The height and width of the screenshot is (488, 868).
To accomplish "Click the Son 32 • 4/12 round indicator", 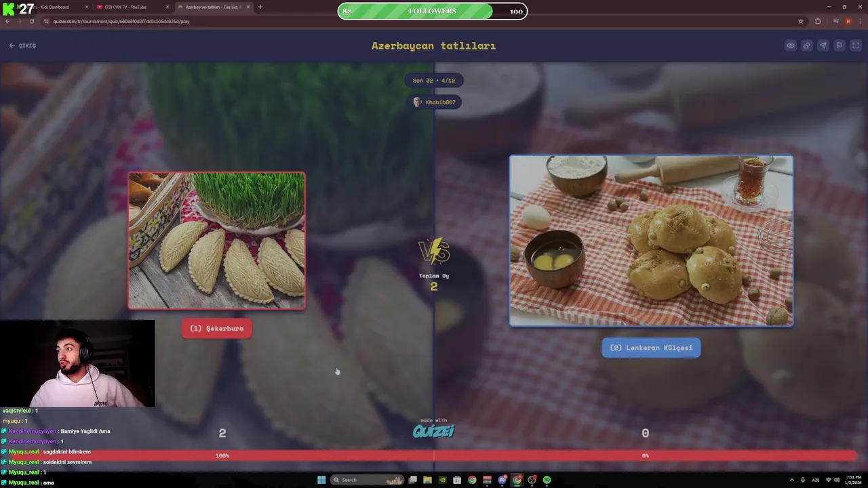I will pos(434,81).
